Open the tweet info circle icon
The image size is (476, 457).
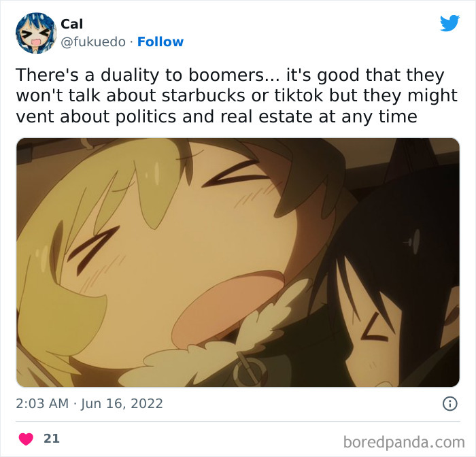coord(449,403)
